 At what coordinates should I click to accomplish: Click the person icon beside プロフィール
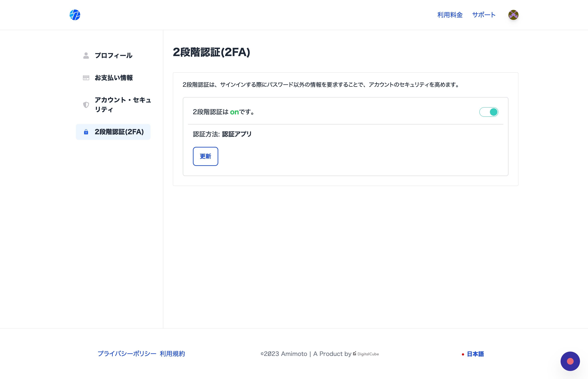[x=86, y=55]
